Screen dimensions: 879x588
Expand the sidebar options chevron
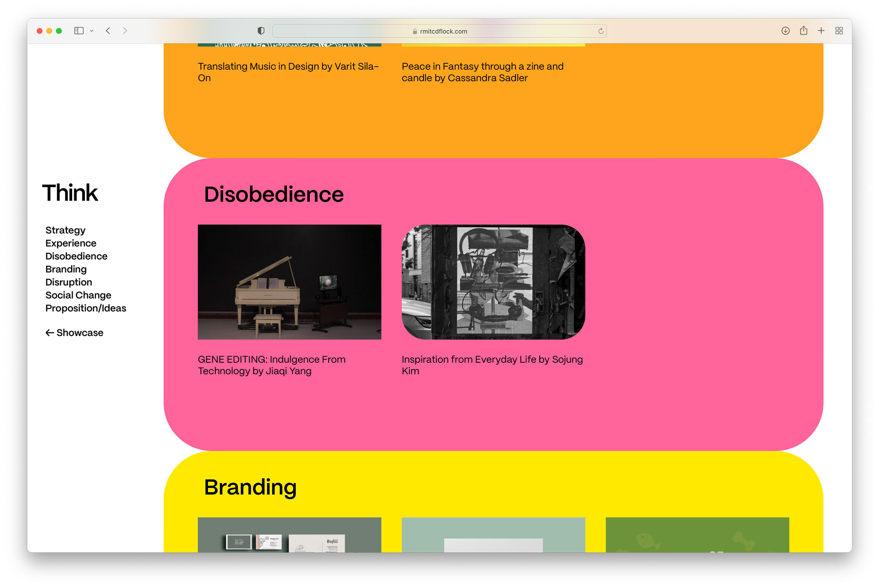pyautogui.click(x=91, y=31)
